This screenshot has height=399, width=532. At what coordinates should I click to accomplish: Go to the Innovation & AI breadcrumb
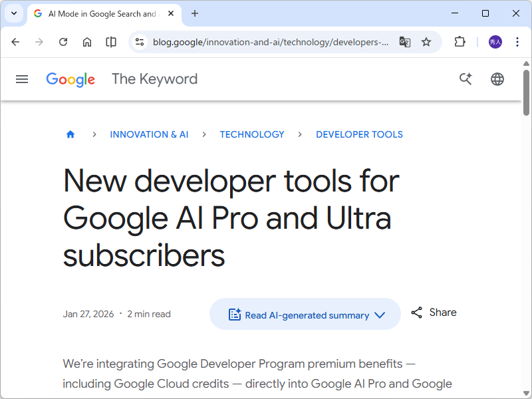(149, 134)
